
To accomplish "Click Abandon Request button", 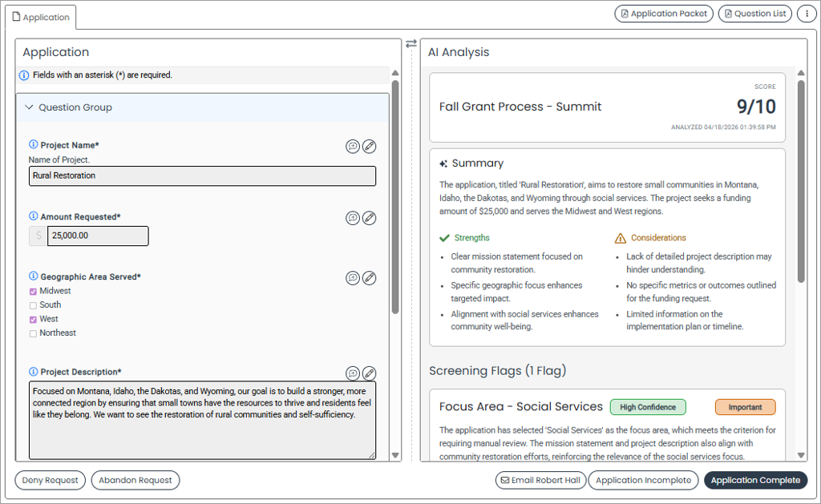I will point(135,481).
